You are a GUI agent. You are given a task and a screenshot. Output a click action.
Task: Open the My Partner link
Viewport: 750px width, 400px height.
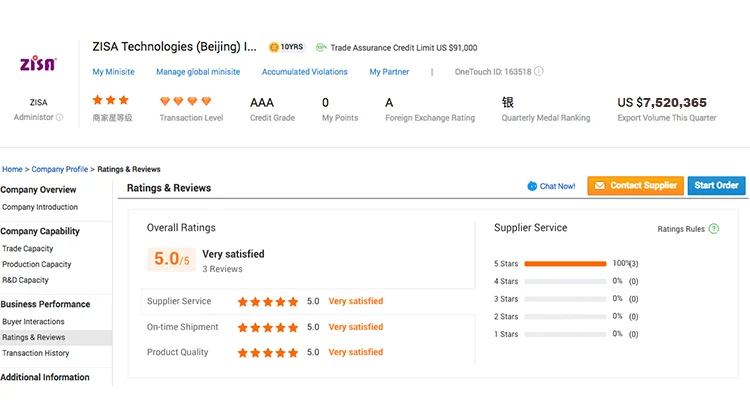pos(389,72)
